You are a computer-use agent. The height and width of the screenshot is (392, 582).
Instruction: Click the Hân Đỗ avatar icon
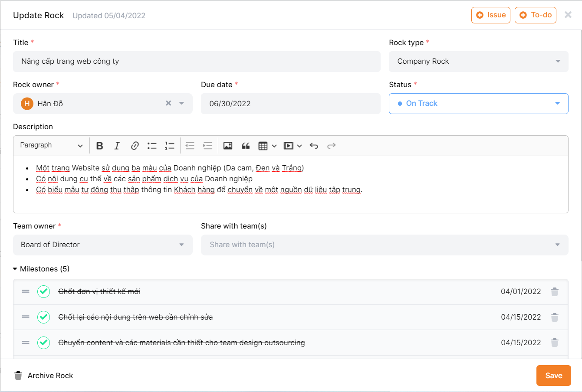point(27,104)
